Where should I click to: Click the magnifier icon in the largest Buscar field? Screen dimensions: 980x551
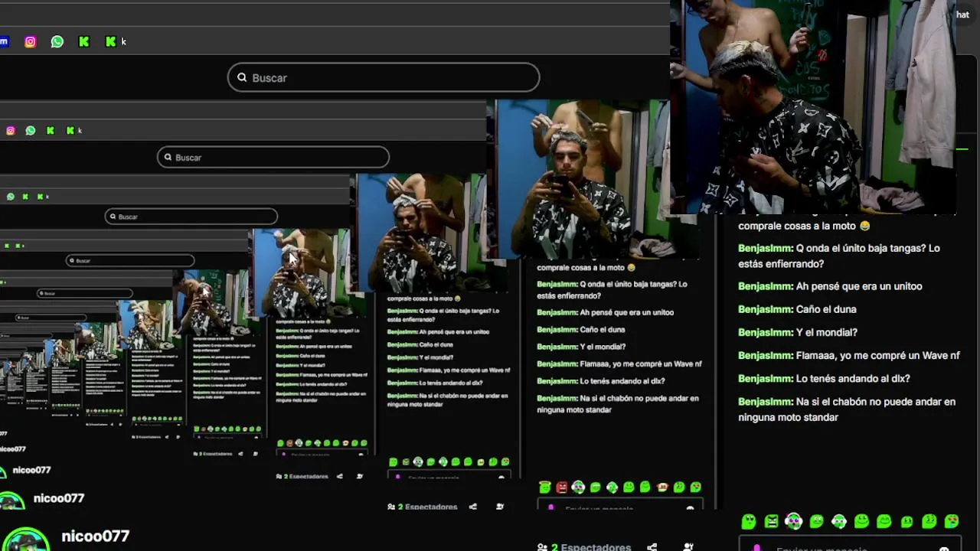tap(242, 77)
